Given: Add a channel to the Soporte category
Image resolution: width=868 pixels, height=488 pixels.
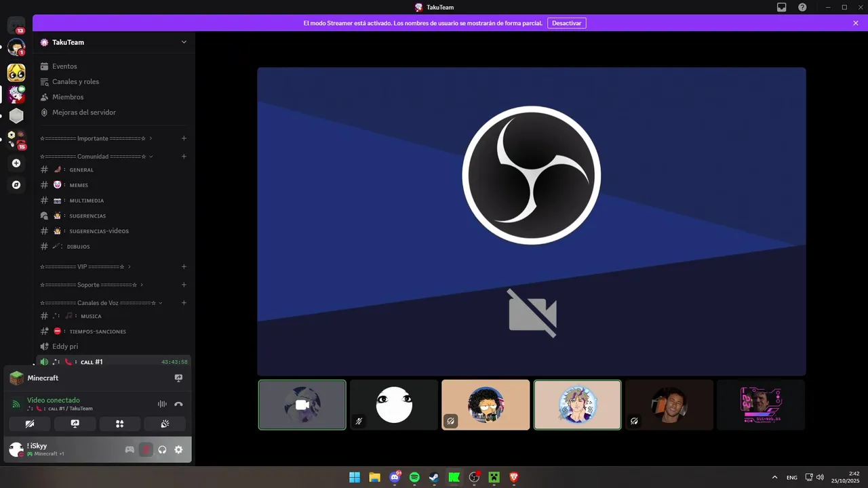Looking at the screenshot, I should pyautogui.click(x=184, y=285).
